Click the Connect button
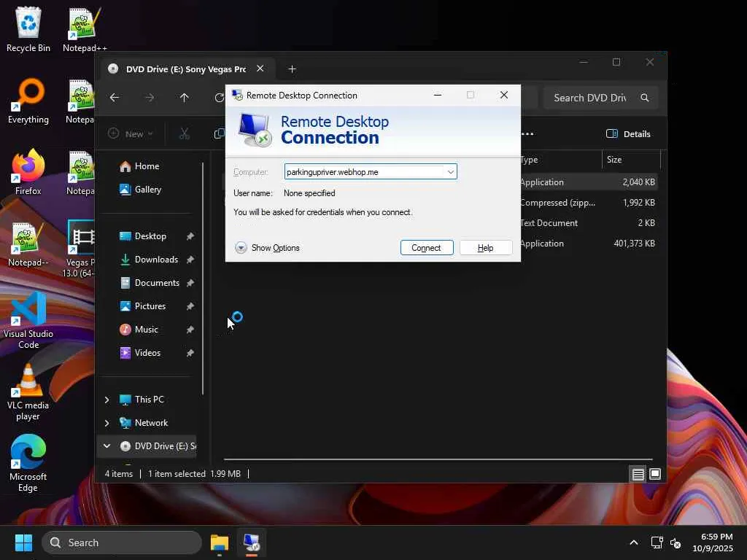This screenshot has width=747, height=560. 426,248
